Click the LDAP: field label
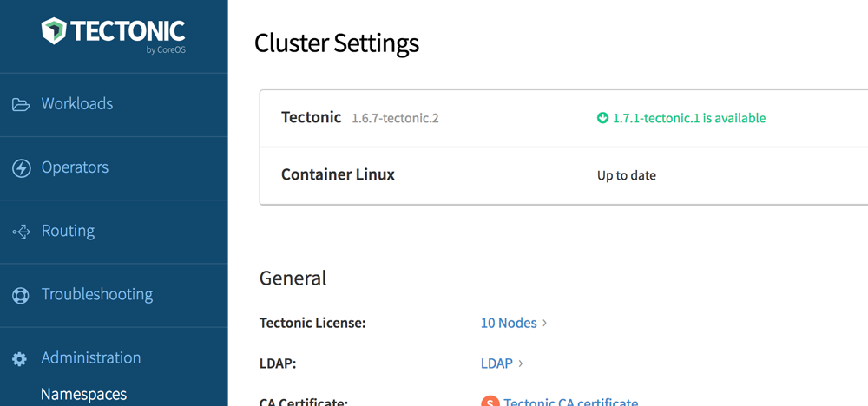868x406 pixels. [x=278, y=364]
